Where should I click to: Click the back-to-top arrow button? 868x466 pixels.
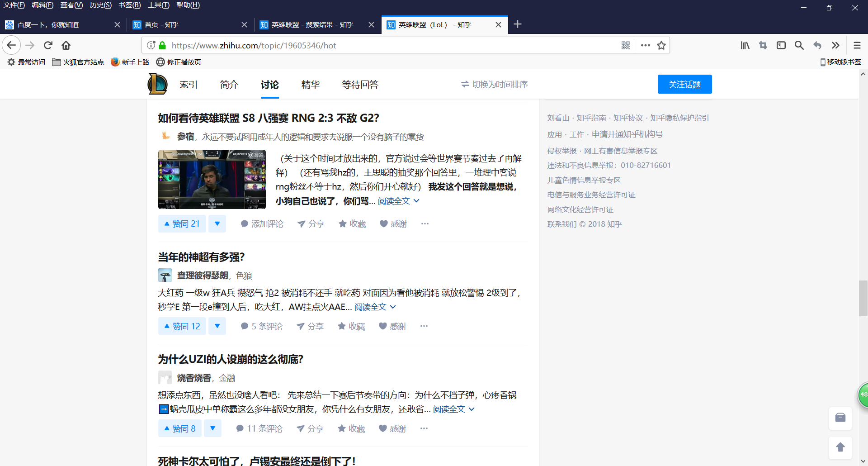840,447
